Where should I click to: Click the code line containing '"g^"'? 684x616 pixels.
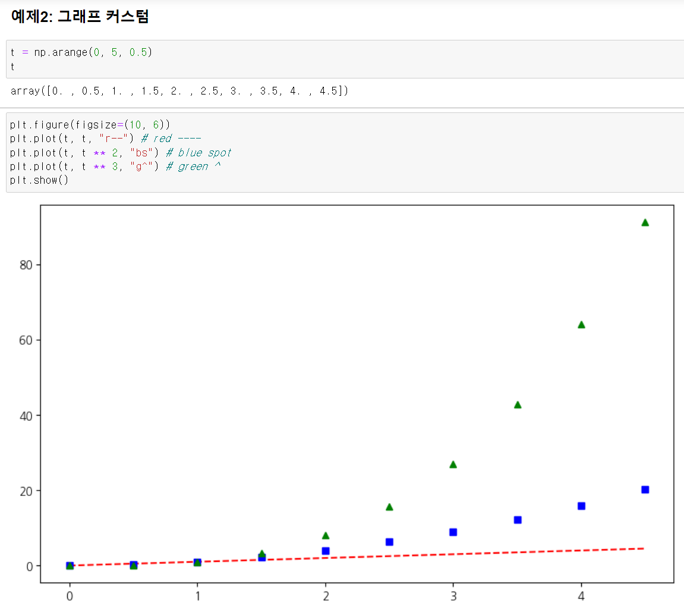click(115, 166)
